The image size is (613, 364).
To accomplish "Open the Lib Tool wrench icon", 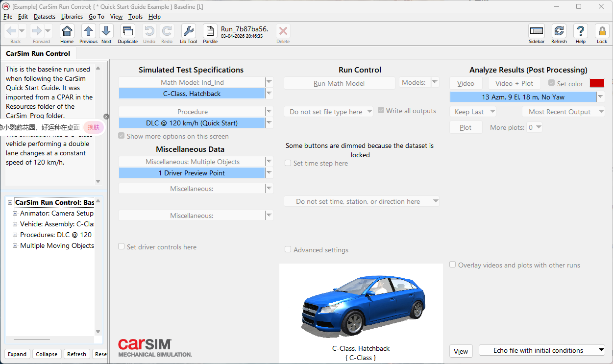I will pos(188,32).
